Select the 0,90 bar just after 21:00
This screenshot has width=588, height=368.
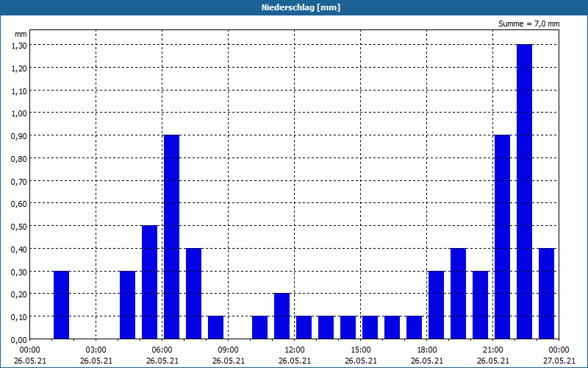point(502,236)
